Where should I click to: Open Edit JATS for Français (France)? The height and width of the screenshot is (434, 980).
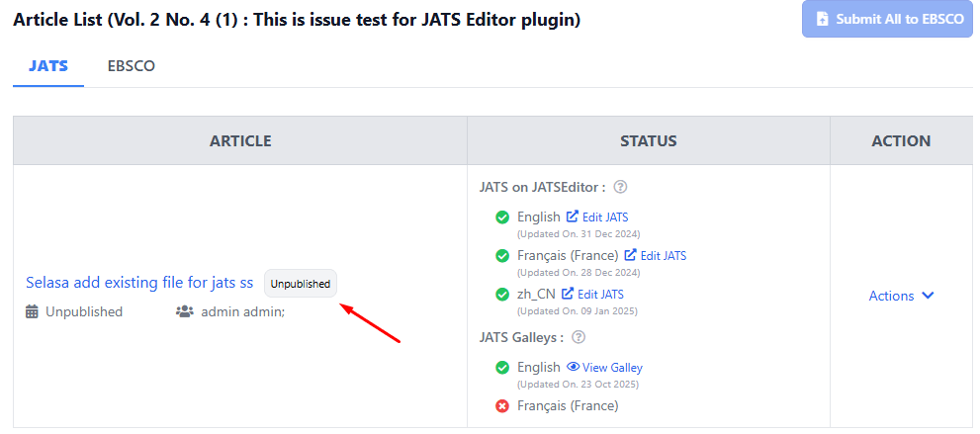pos(656,256)
